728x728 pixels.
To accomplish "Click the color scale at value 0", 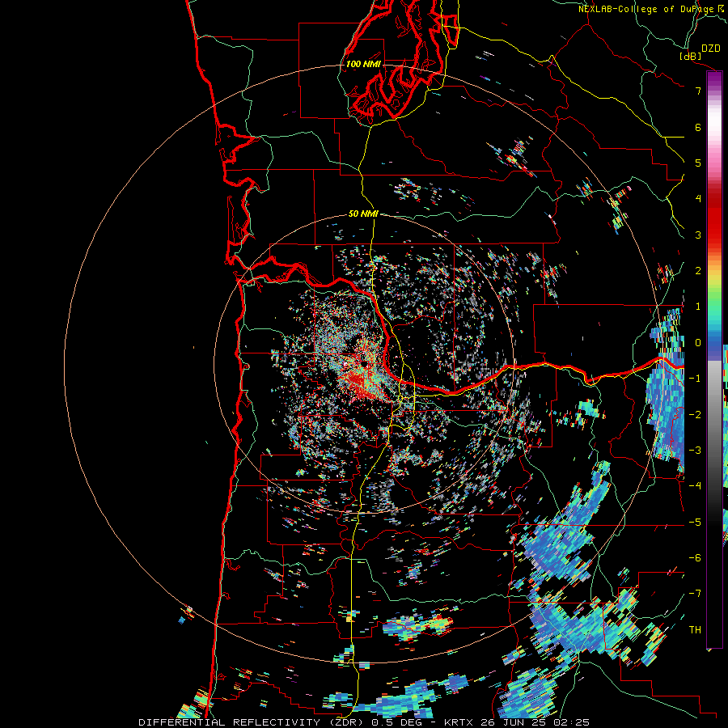I will pyautogui.click(x=714, y=343).
